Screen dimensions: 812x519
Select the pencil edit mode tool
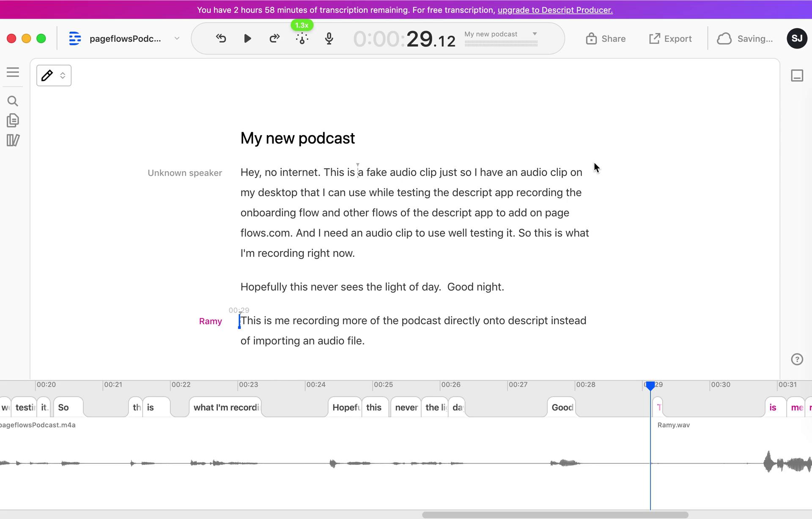pos(47,75)
